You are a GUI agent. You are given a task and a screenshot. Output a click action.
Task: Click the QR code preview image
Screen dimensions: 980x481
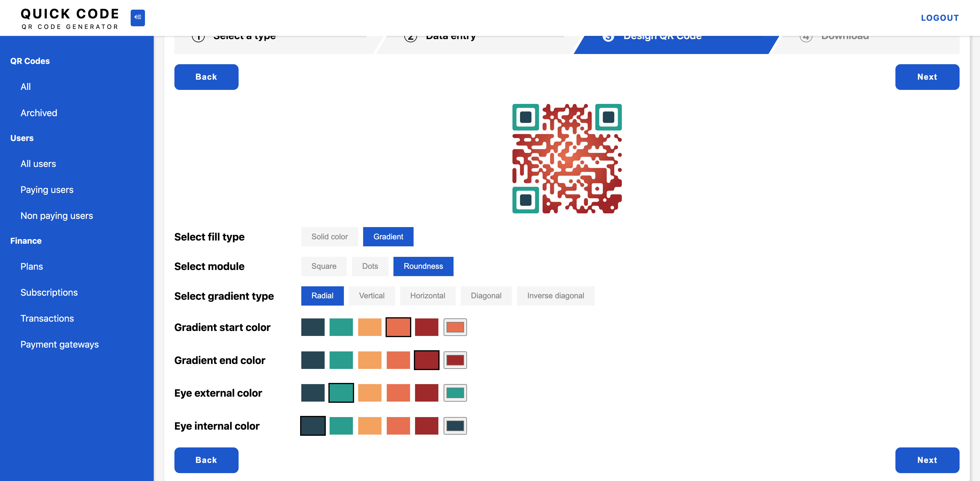point(567,158)
